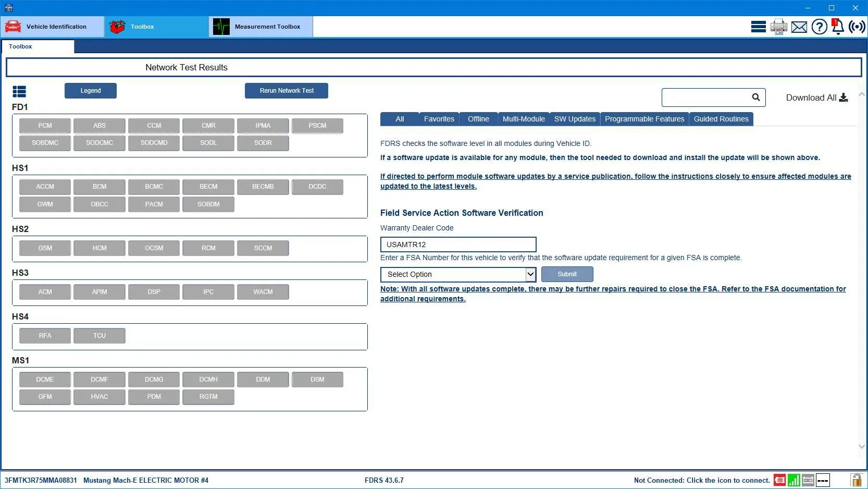Click the RFA module button
The width and height of the screenshot is (868, 489).
pyautogui.click(x=45, y=336)
